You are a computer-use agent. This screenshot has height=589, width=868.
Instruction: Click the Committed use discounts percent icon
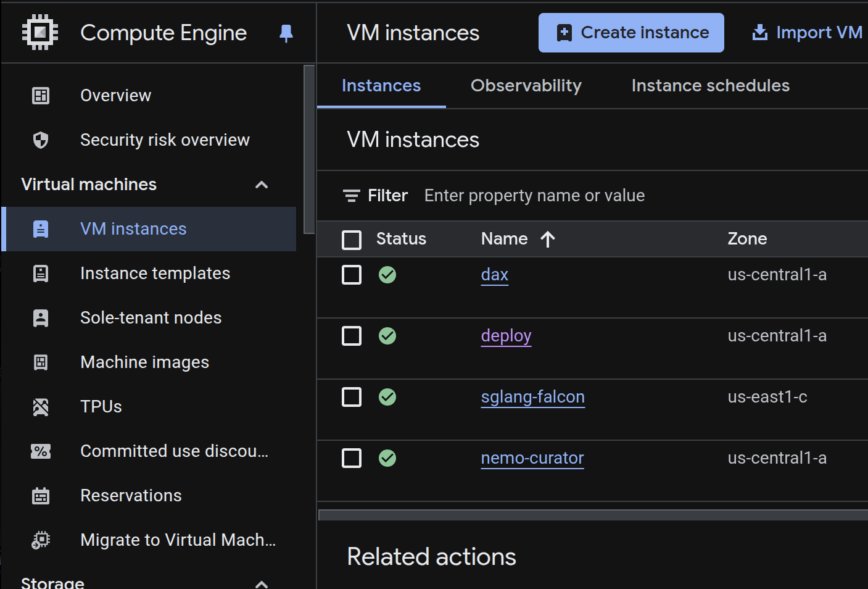pos(41,451)
